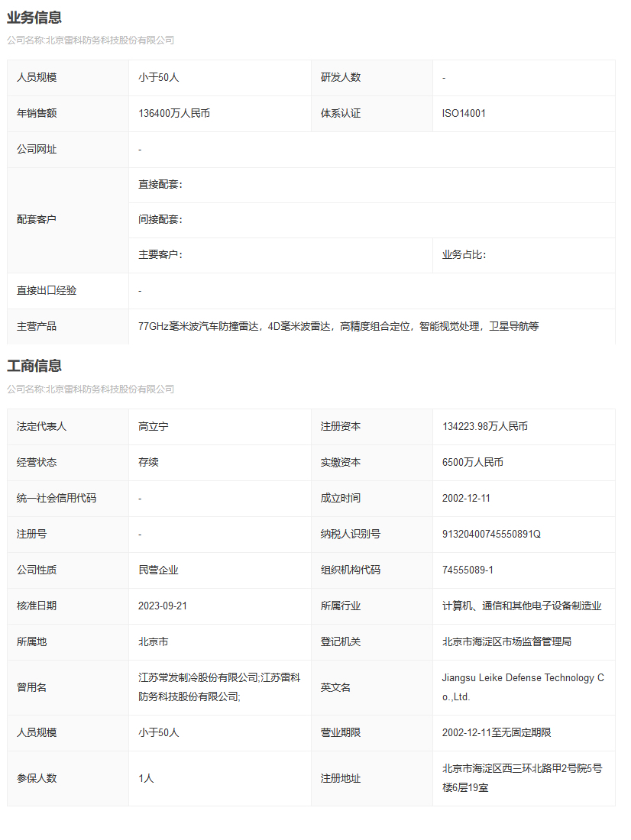Viewport: 631px width, 840px height.
Task: Select paid-in capital 6500万人民币
Action: coord(472,463)
